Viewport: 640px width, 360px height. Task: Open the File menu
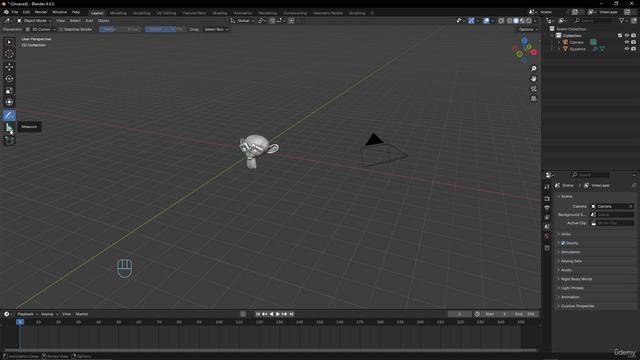[x=15, y=12]
